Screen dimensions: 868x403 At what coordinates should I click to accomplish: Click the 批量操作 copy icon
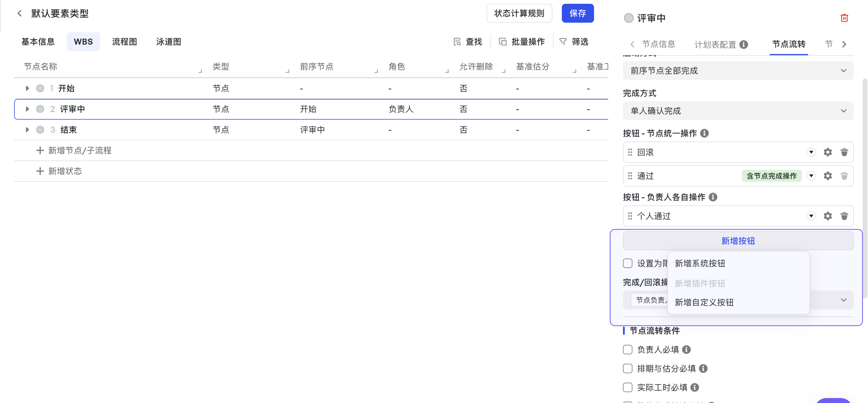[x=503, y=42]
